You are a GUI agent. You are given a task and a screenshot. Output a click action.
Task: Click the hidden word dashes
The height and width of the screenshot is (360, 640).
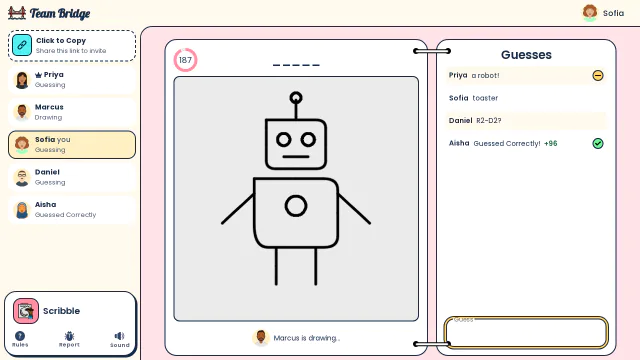coord(296,65)
